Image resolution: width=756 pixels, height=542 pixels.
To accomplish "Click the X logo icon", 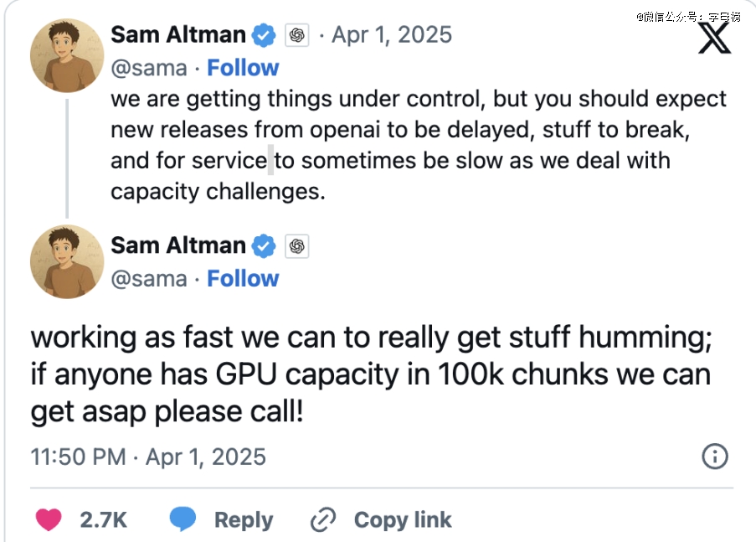I will click(x=714, y=39).
